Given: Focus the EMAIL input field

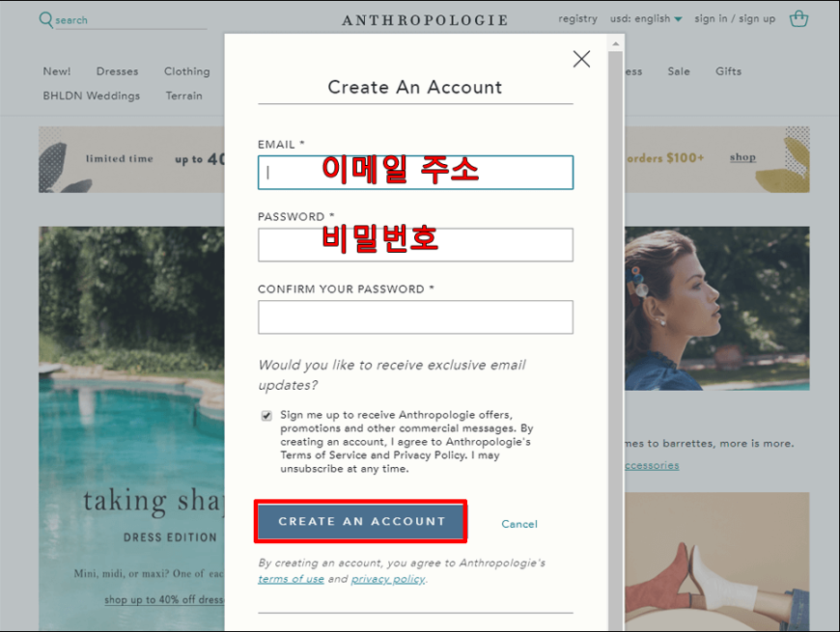Looking at the screenshot, I should [415, 173].
